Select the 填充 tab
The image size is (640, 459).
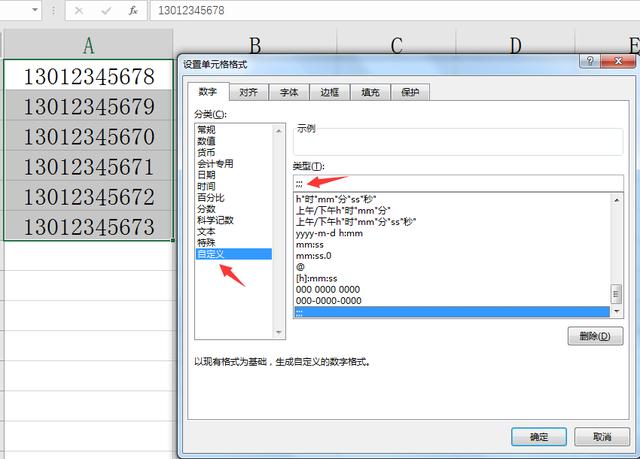pyautogui.click(x=370, y=92)
